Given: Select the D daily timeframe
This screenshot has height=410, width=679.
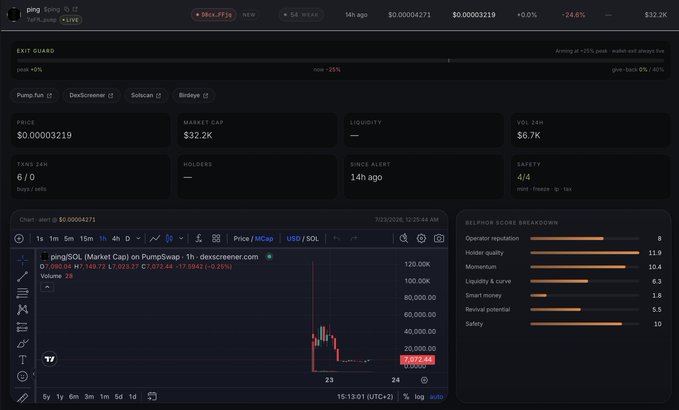Looking at the screenshot, I should [128, 239].
